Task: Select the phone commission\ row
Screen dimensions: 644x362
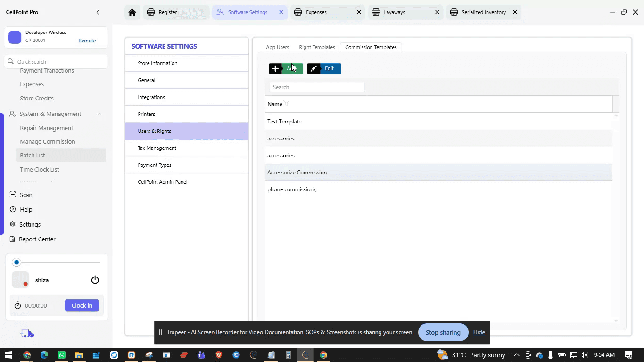Action: 438,189
